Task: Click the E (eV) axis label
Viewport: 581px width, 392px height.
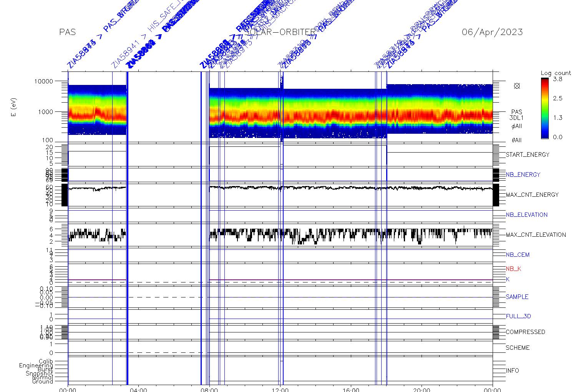Action: click(14, 108)
